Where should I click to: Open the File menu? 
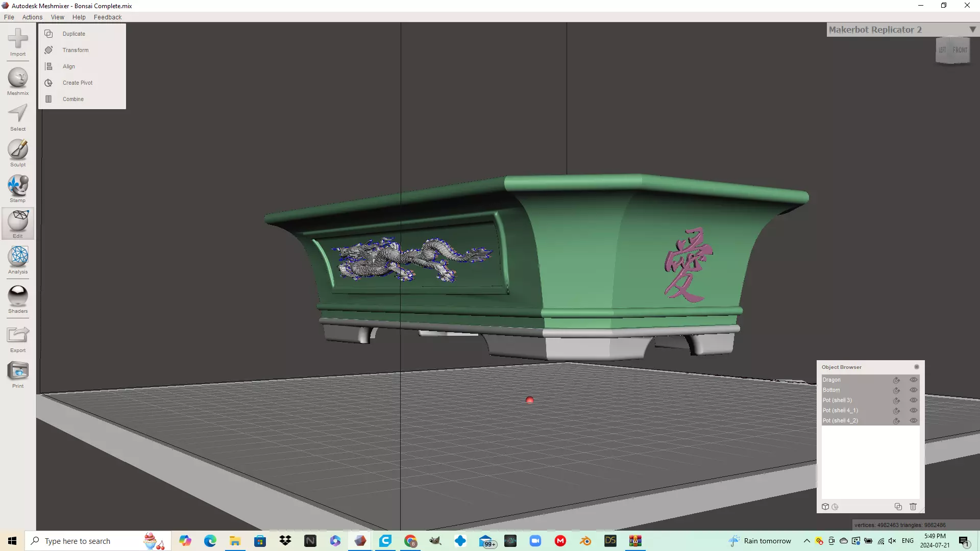[9, 17]
